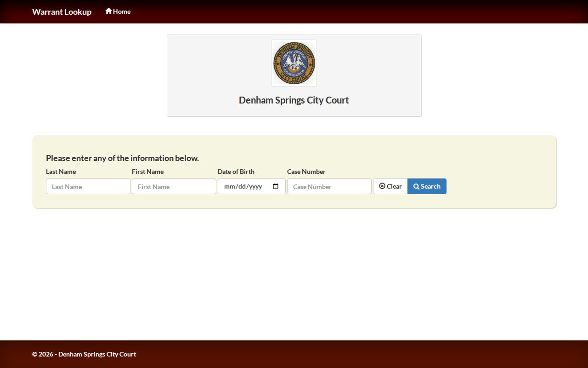The image size is (588, 368).
Task: Click the Last Name label
Action: click(x=61, y=172)
